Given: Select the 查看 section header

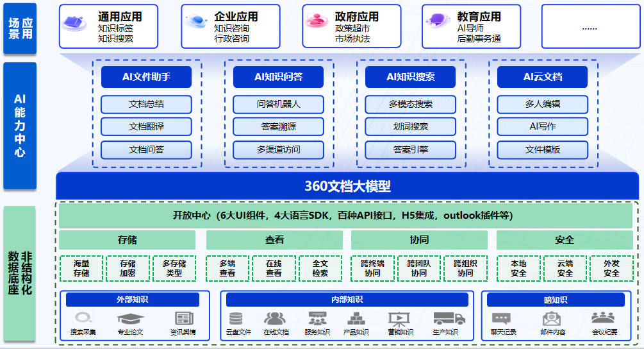Looking at the screenshot, I should pyautogui.click(x=274, y=240).
